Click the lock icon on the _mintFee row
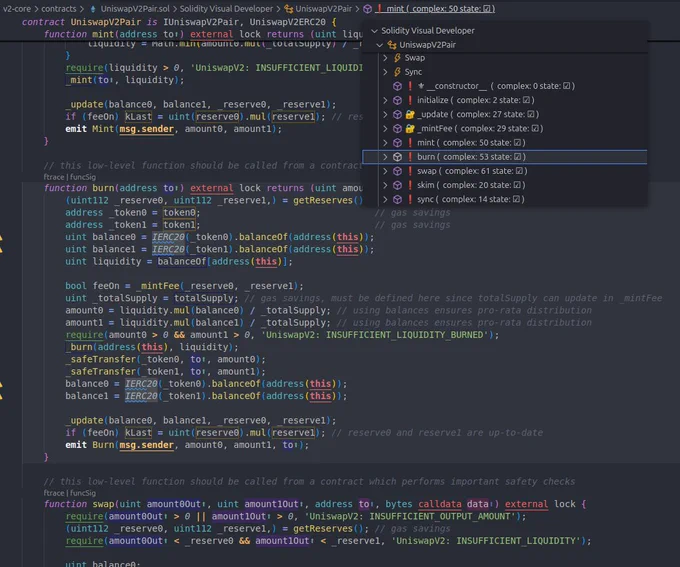Screen dimensions: 680x567 (x=410, y=129)
